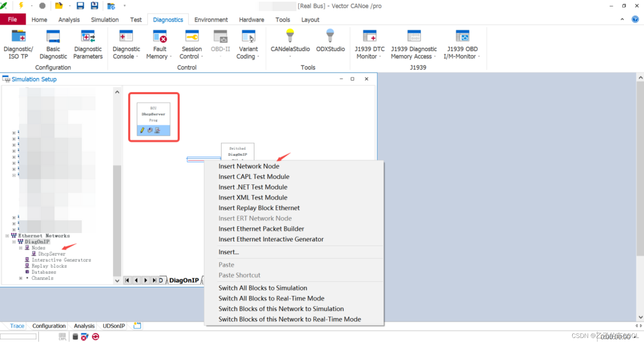Open J1939 OBD I/M-Monitor
This screenshot has height=342, width=644.
tap(462, 45)
